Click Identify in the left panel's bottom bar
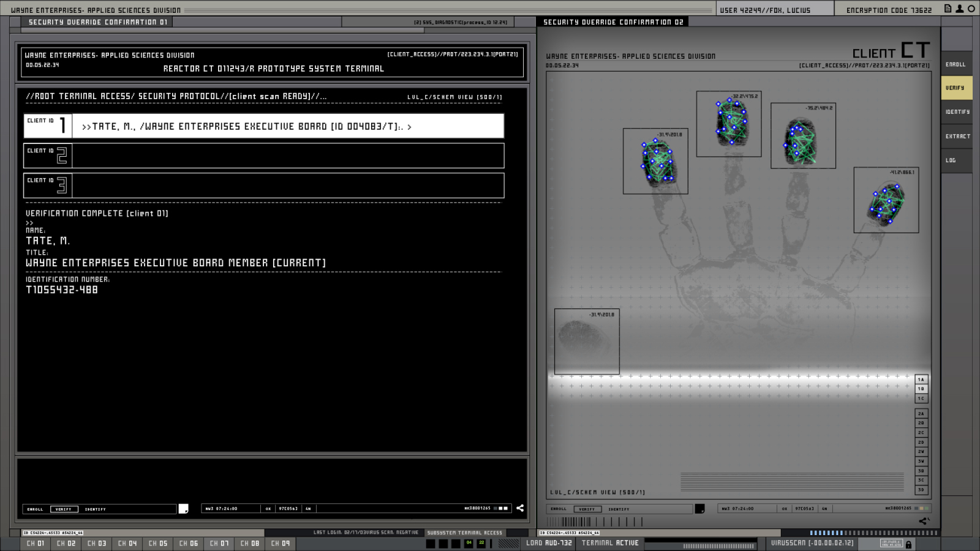 pos(96,509)
